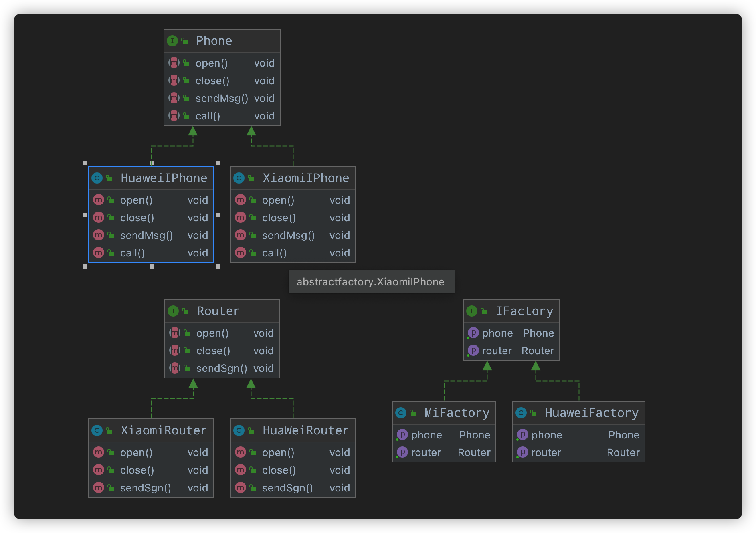Viewport: 756px width, 533px height.
Task: Select call() method in XiaomiIPhone
Action: tap(293, 253)
